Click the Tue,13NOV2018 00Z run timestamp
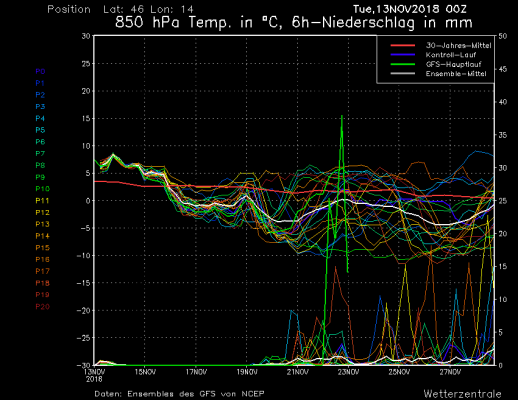 (x=410, y=9)
